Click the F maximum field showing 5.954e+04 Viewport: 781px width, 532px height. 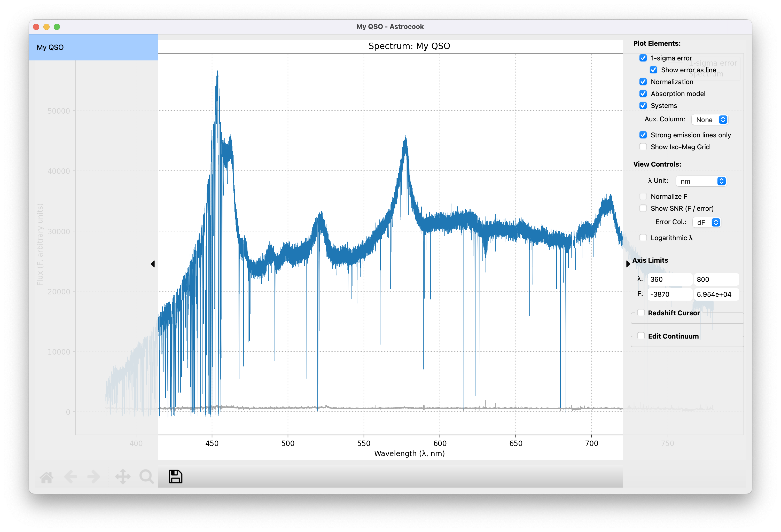coord(716,294)
